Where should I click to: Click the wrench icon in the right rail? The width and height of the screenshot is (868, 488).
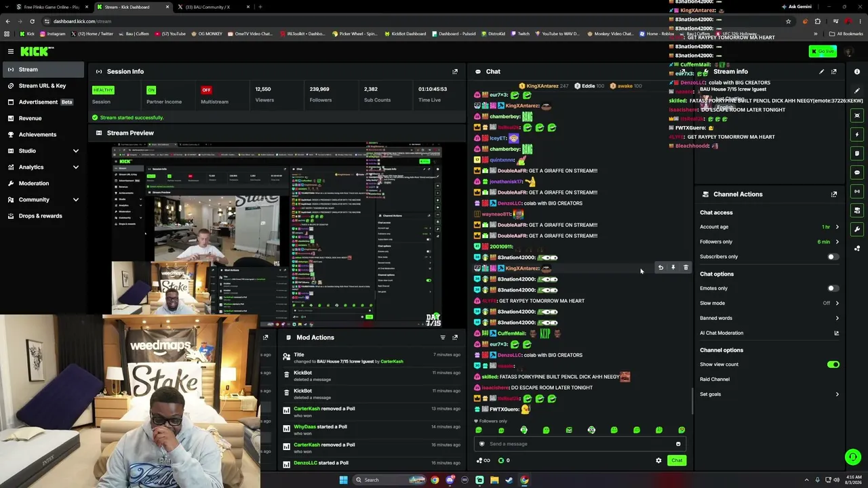(x=857, y=229)
